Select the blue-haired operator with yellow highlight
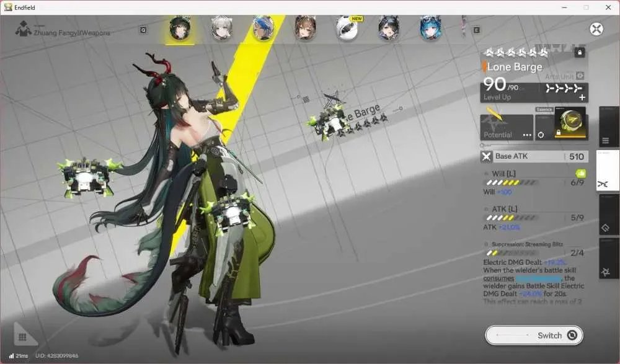Viewport: 620px width, 364px height. click(x=263, y=28)
